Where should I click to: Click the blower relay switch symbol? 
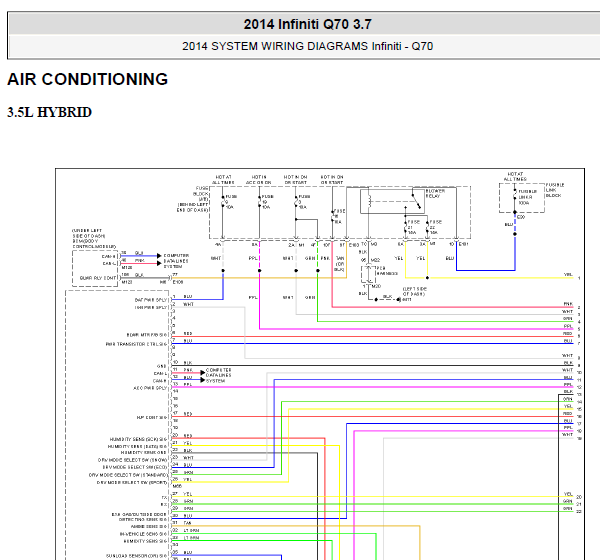coord(416,201)
